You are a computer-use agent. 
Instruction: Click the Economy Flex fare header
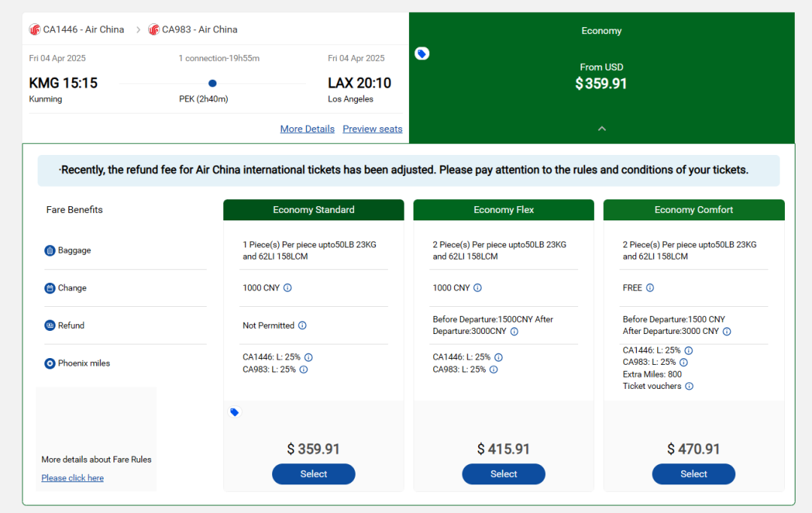[504, 210]
